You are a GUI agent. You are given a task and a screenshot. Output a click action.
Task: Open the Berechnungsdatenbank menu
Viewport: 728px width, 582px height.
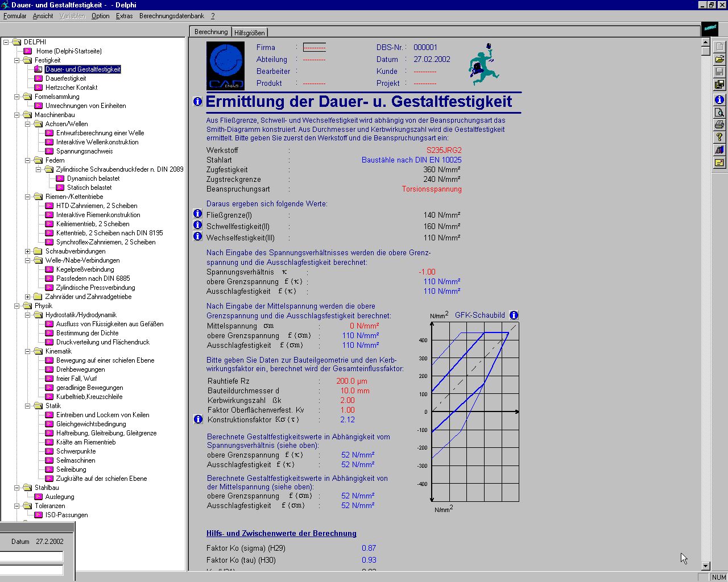[172, 16]
